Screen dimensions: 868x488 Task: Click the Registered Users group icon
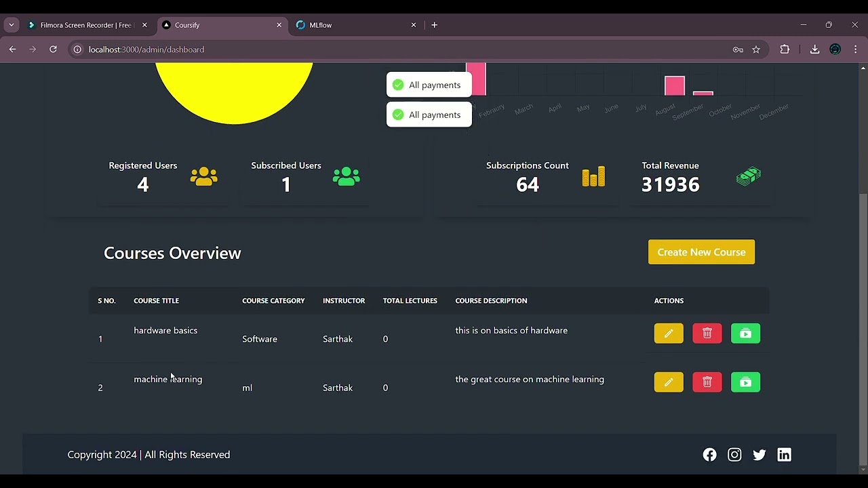(204, 176)
